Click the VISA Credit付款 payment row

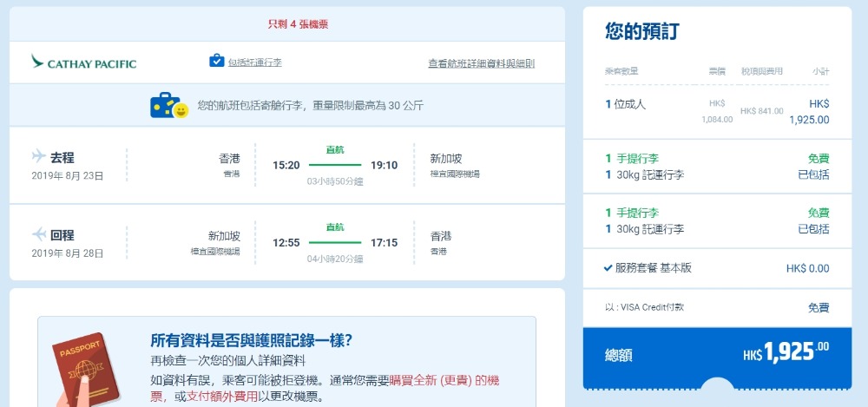pos(717,307)
